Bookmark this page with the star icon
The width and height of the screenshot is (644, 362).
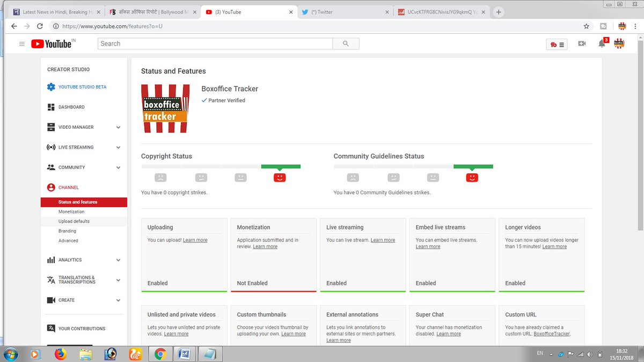pos(587,26)
